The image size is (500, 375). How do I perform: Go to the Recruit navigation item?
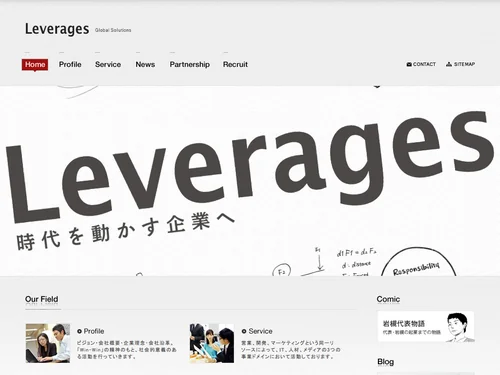coord(235,64)
